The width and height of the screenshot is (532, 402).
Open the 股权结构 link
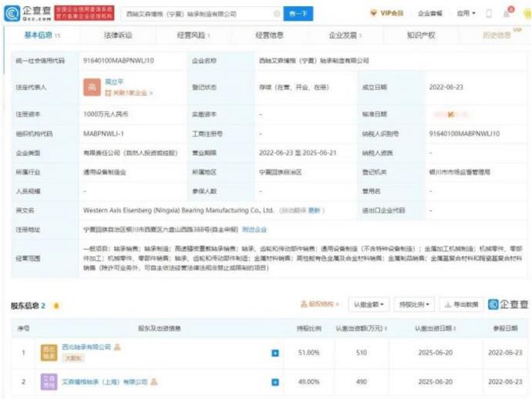319,305
